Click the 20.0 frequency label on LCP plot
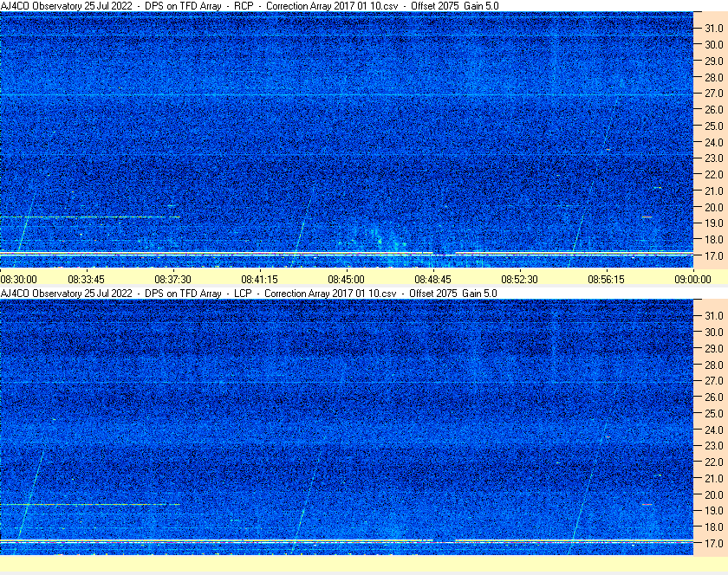 (x=714, y=494)
